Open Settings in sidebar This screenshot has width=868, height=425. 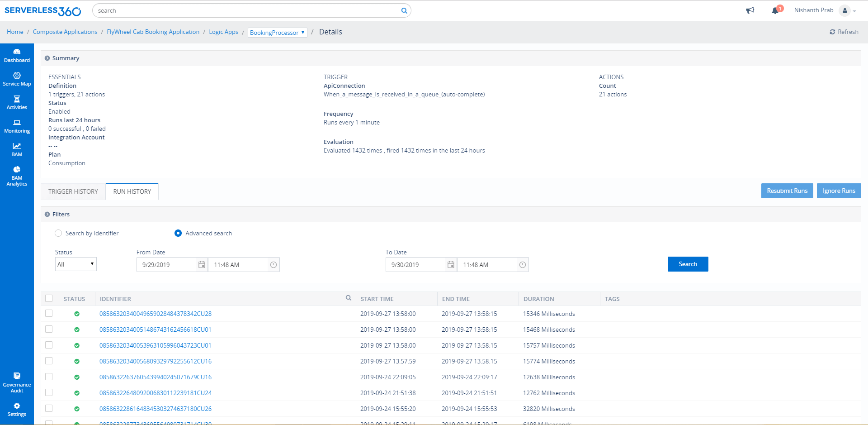click(x=17, y=410)
